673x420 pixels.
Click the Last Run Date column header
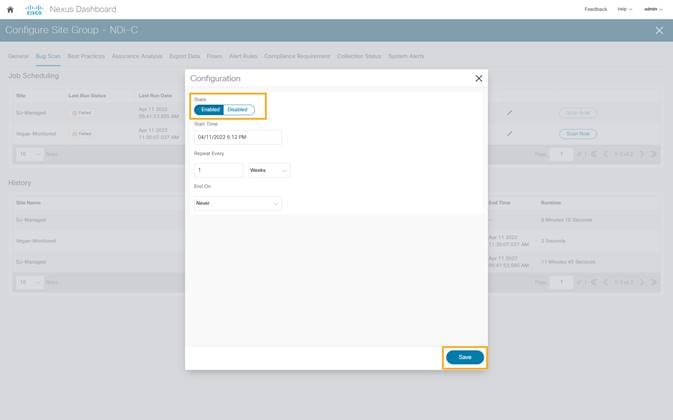click(x=155, y=96)
